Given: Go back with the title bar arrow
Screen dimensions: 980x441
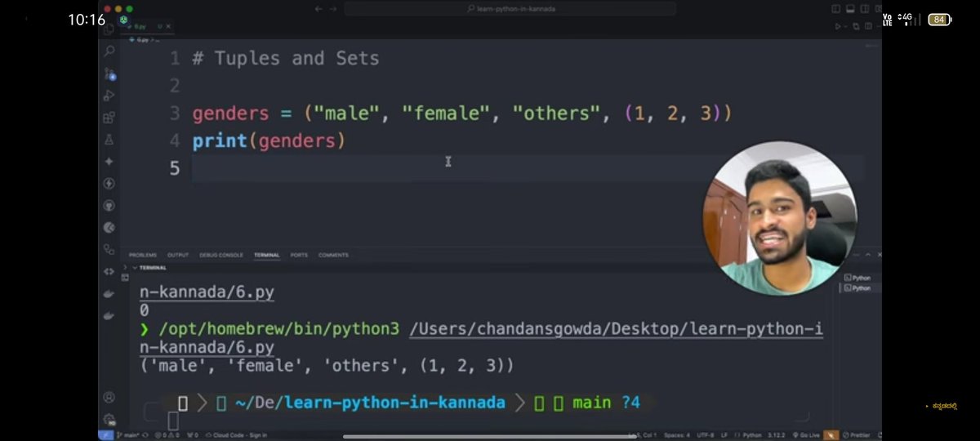Looking at the screenshot, I should point(318,8).
